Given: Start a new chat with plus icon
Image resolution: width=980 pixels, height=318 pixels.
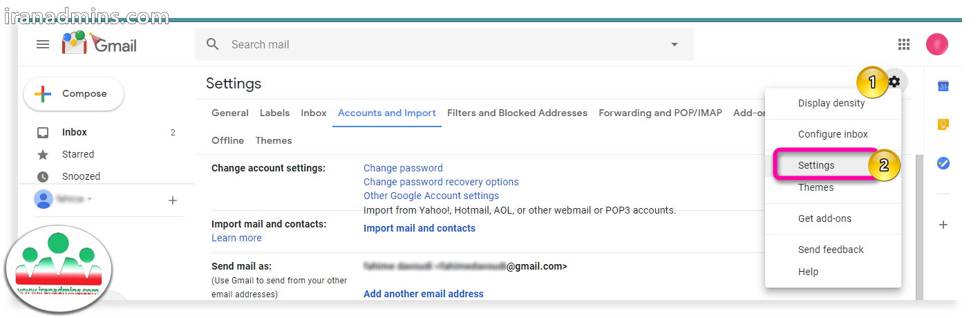Looking at the screenshot, I should [x=173, y=200].
